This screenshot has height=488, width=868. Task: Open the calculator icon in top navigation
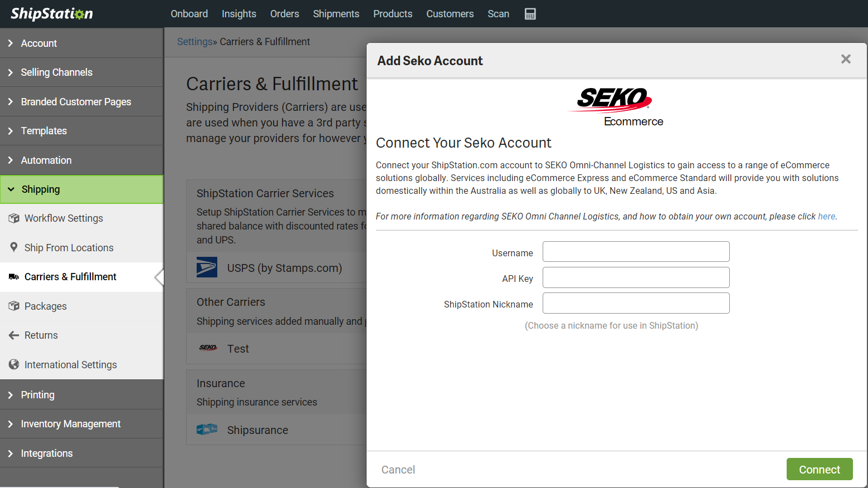click(x=530, y=14)
